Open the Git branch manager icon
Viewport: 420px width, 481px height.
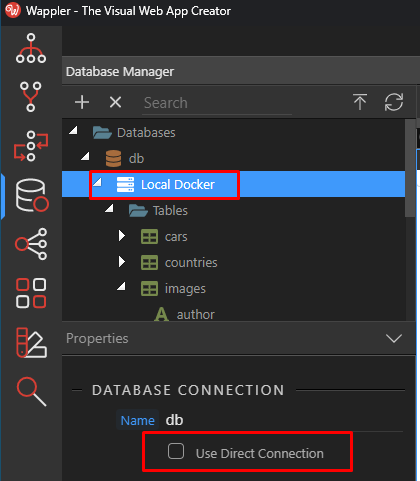[31, 97]
